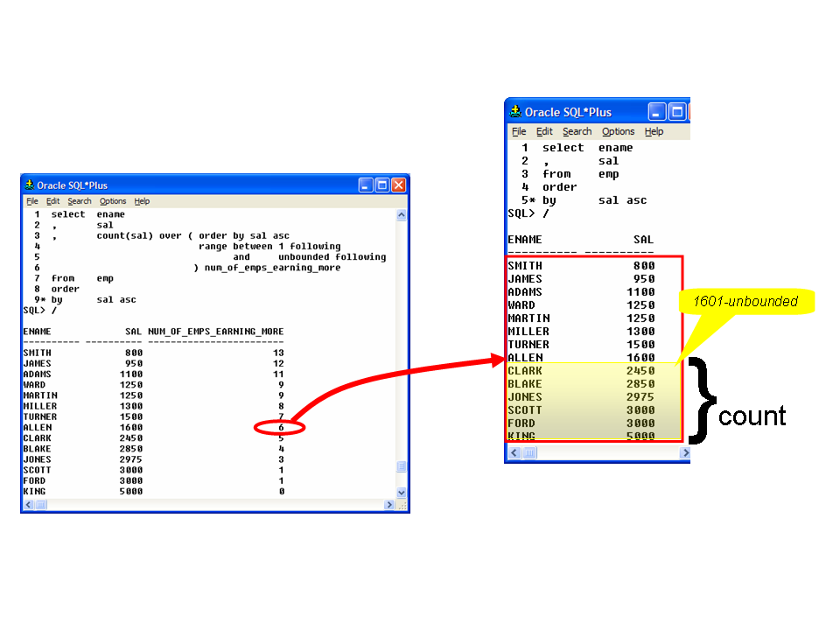840x630 pixels.
Task: Maximize the right SQL*Plus window
Action: click(677, 112)
